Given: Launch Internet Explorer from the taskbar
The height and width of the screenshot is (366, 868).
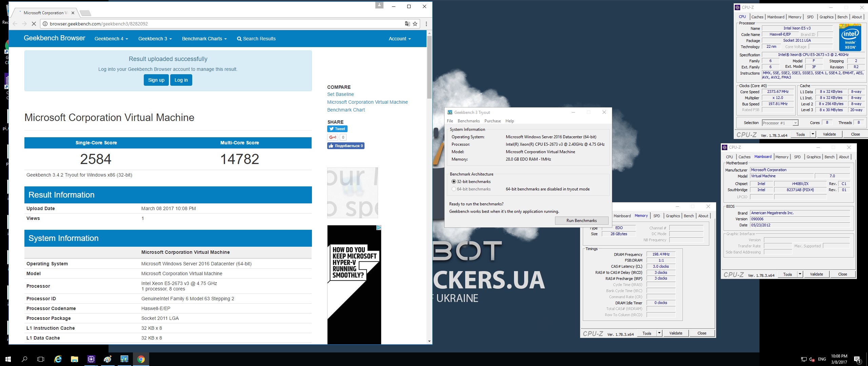Looking at the screenshot, I should pos(58,359).
